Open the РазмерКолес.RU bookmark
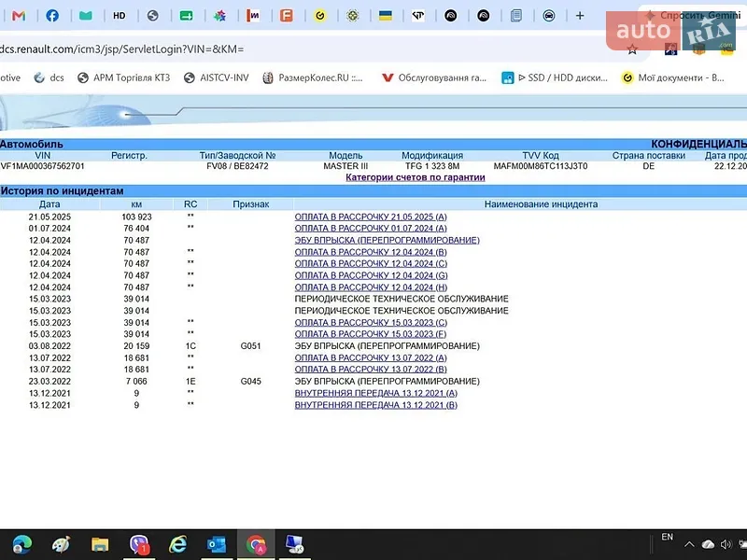Image resolution: width=747 pixels, height=560 pixels. click(313, 77)
